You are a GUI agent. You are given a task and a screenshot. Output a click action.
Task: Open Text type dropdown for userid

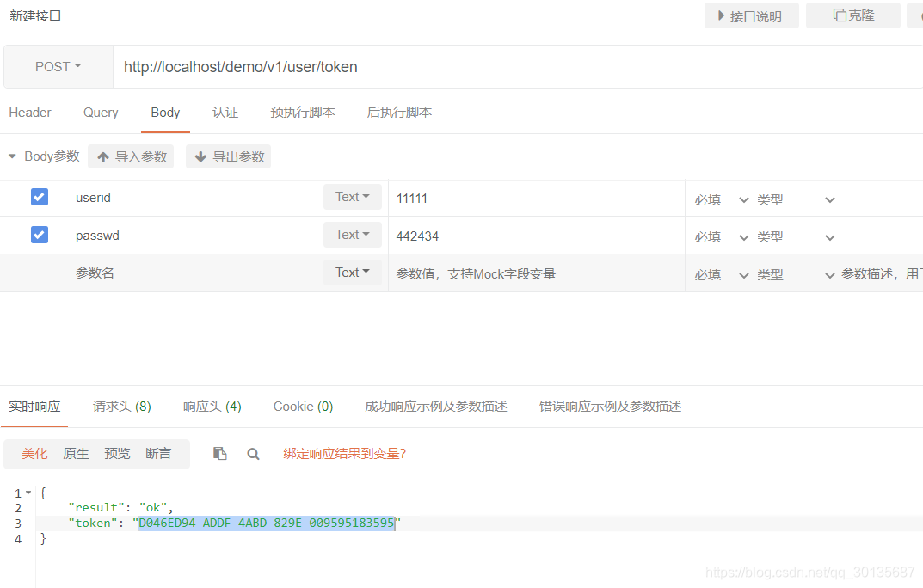pos(353,196)
